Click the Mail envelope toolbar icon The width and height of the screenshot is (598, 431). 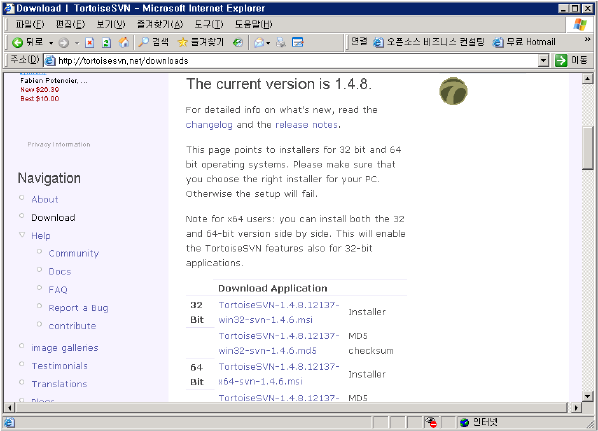pyautogui.click(x=259, y=42)
